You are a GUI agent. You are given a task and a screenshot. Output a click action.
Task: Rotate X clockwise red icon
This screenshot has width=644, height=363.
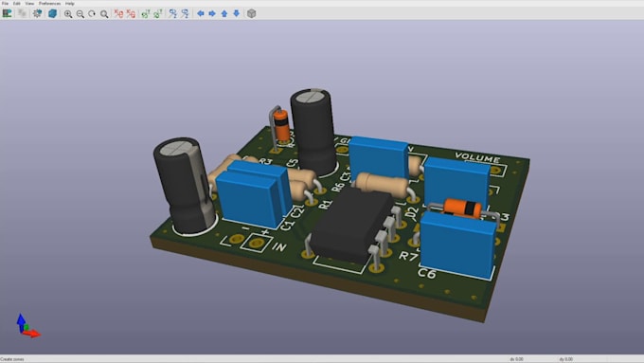118,13
